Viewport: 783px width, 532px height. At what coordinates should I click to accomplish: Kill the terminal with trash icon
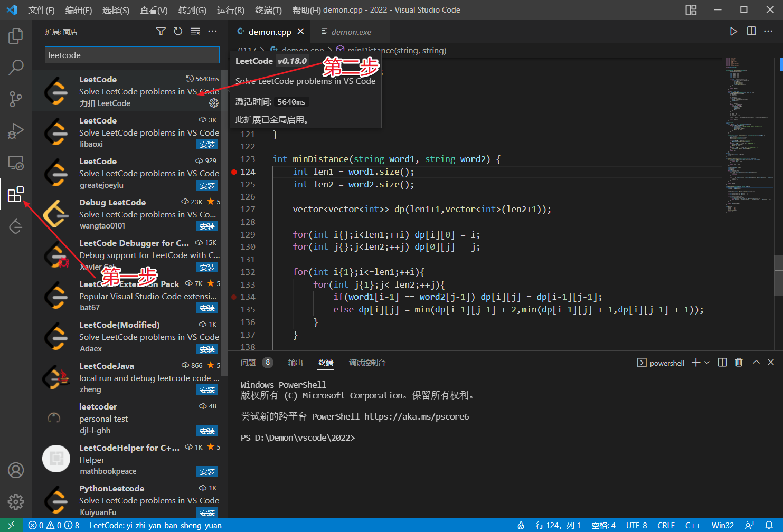click(739, 363)
